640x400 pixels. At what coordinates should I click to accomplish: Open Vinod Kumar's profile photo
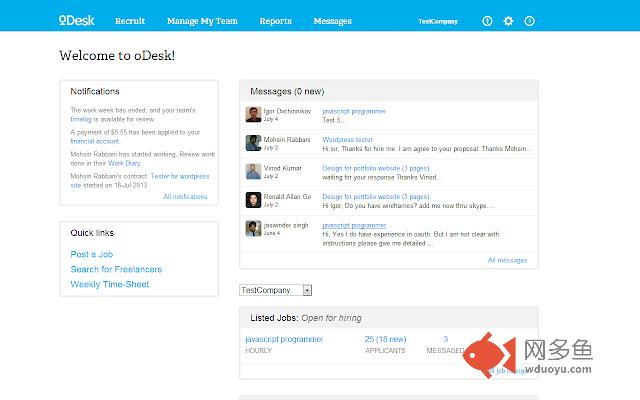point(253,171)
